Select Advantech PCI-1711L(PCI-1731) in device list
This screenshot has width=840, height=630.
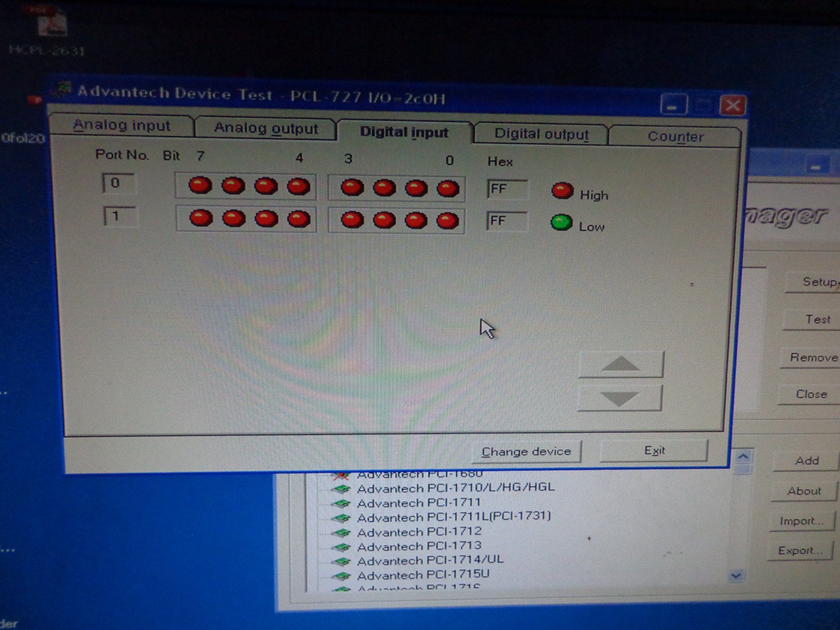(x=454, y=517)
